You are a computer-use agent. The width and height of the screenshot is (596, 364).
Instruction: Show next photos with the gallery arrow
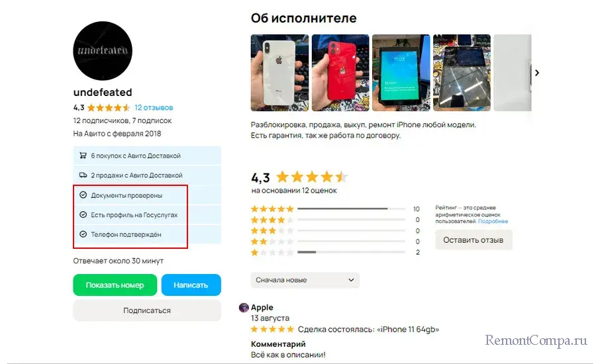536,73
